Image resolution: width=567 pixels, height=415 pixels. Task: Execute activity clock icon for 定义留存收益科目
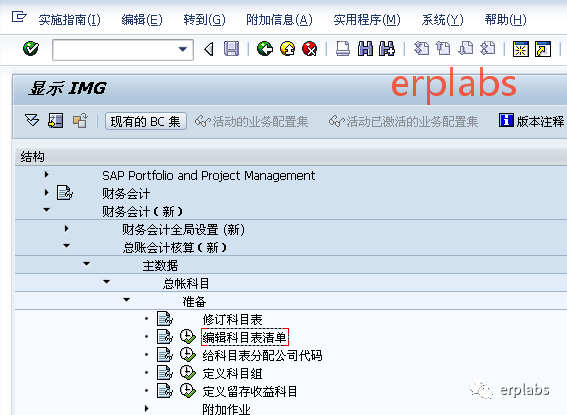[188, 391]
